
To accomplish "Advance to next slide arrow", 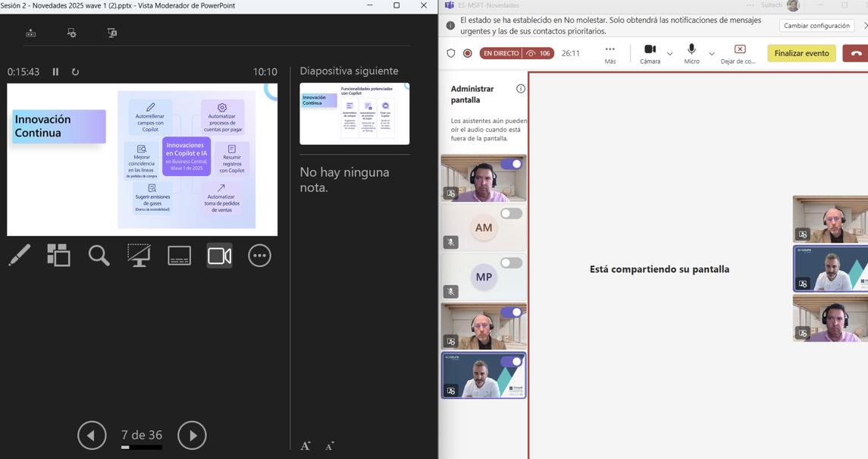I will 192,435.
